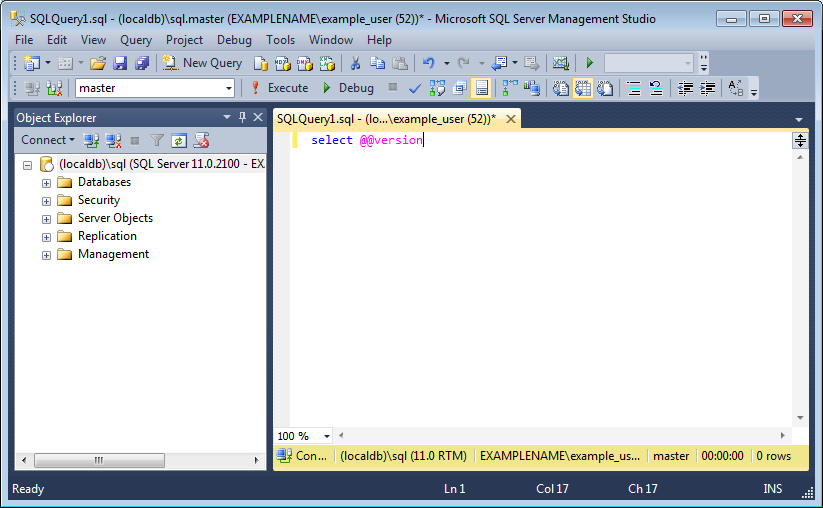823x508 pixels.
Task: Open an Analysis Services MDX Query
Action: pos(282,64)
